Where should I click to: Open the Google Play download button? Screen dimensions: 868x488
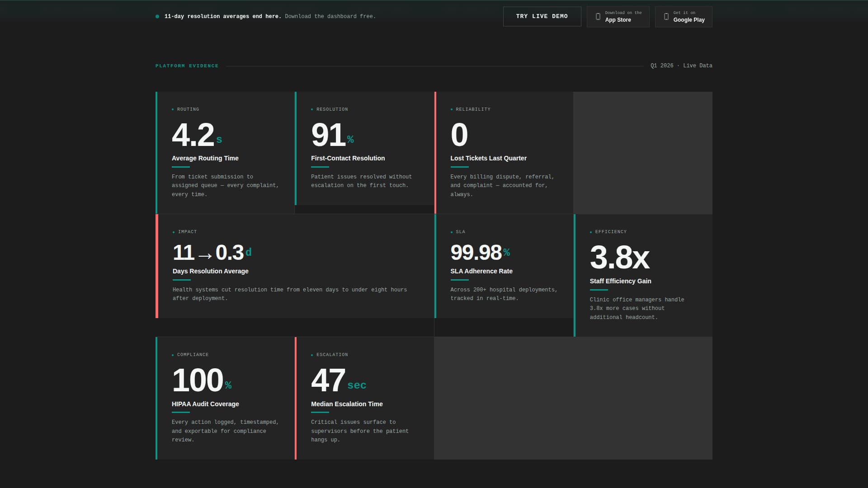684,17
